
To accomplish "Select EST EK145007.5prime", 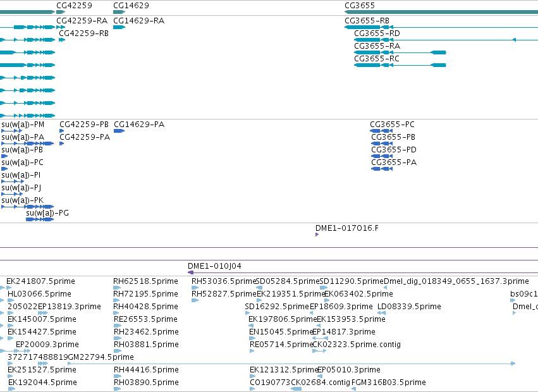I will [42, 319].
